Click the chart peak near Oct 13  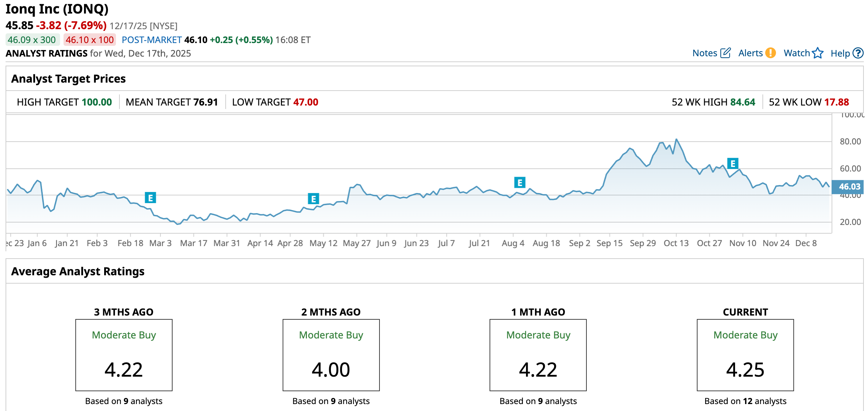point(676,140)
